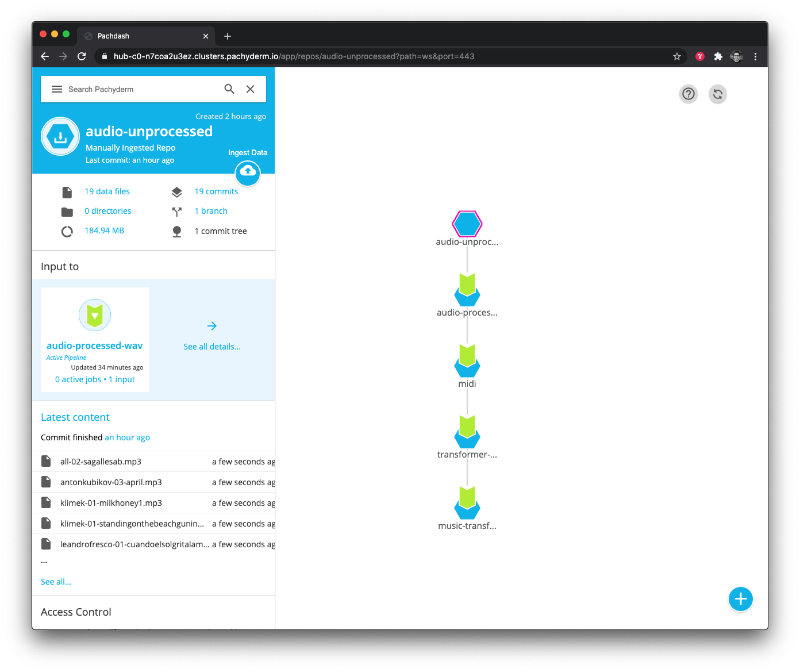
Task: Click the audio-processed-wav pipeline icon
Action: [95, 315]
